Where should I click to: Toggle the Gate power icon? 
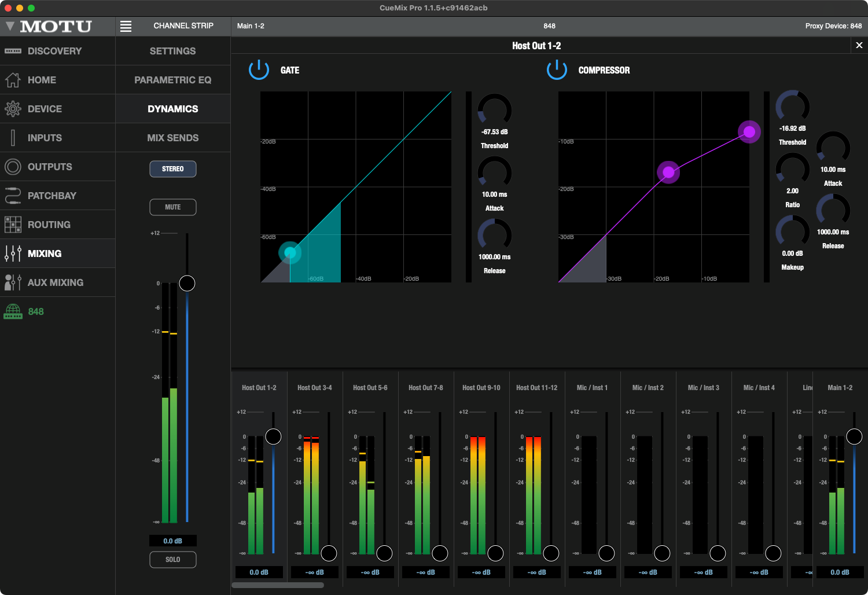(259, 70)
